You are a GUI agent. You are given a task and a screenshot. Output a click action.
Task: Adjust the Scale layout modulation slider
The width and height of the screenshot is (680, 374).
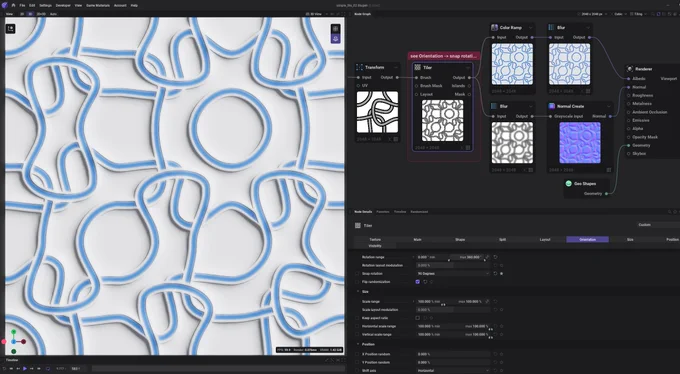pyautogui.click(x=453, y=310)
